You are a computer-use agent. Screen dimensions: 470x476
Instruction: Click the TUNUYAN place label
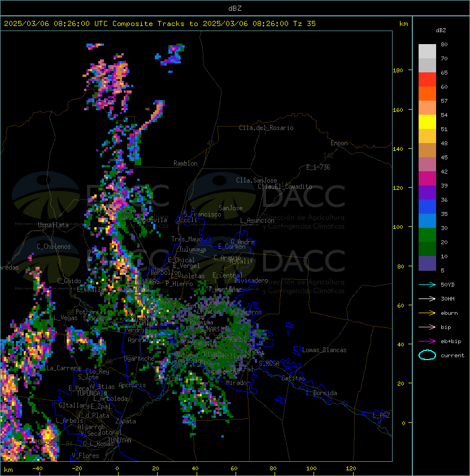(120, 440)
